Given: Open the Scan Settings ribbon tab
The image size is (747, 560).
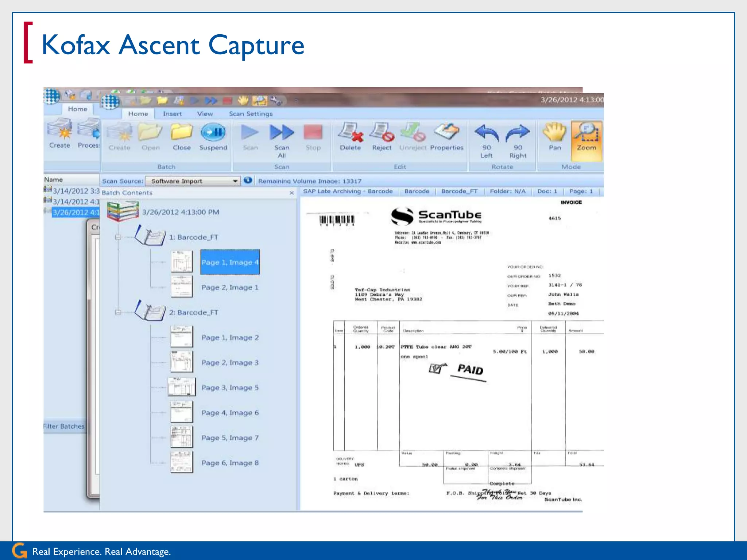Looking at the screenshot, I should (251, 114).
